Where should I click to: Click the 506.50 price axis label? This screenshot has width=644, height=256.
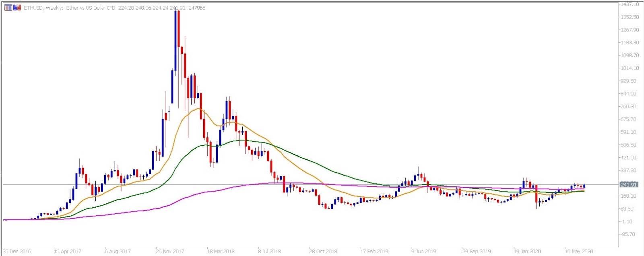click(x=630, y=145)
